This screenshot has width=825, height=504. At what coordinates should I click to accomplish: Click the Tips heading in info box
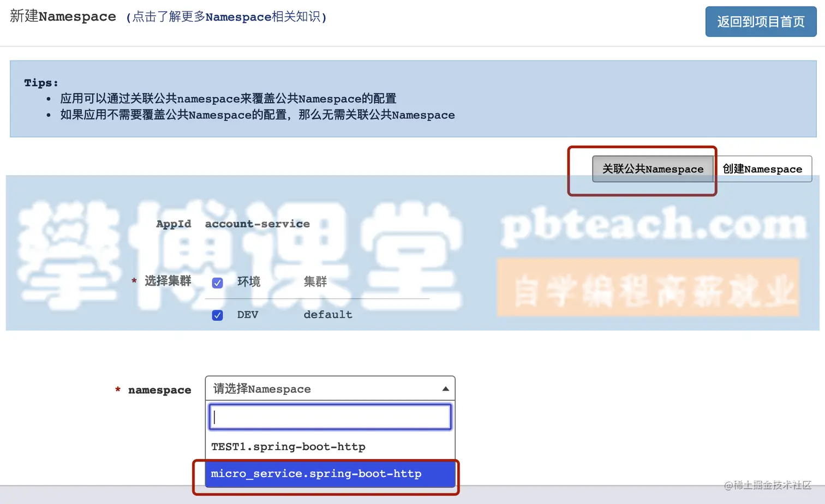(x=41, y=83)
